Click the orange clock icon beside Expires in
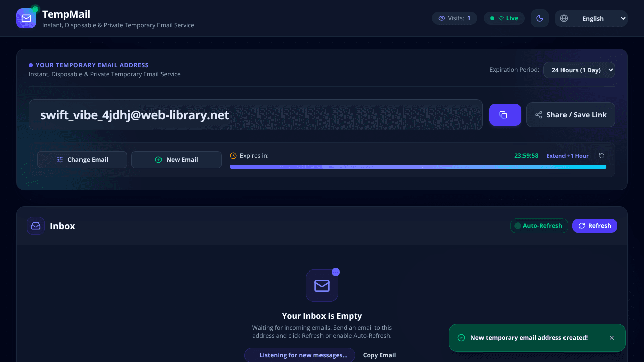Image resolution: width=644 pixels, height=362 pixels. tap(233, 156)
